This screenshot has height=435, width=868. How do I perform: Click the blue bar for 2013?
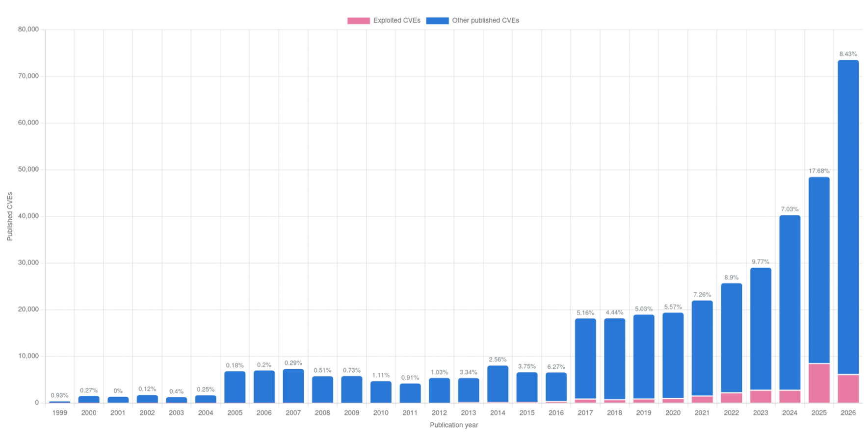coord(469,390)
